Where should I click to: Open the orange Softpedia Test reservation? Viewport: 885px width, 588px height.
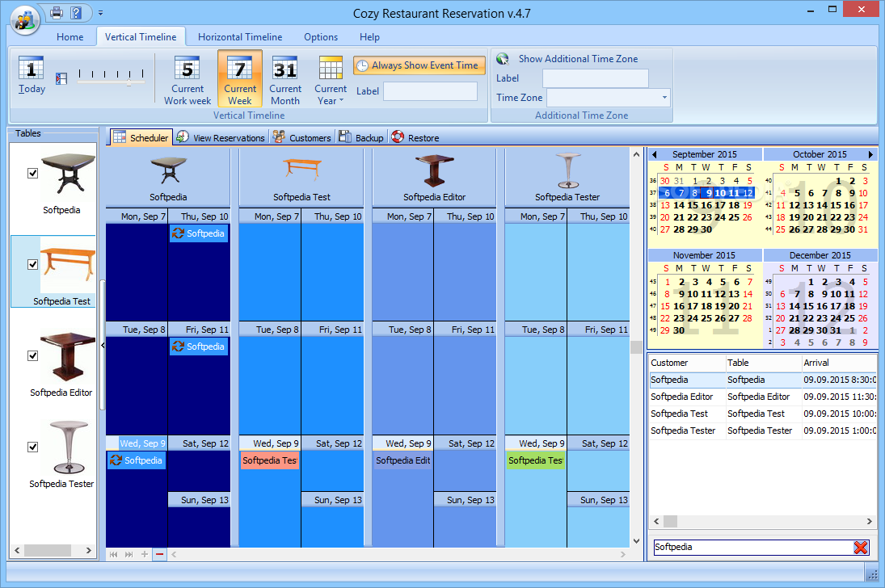[270, 460]
